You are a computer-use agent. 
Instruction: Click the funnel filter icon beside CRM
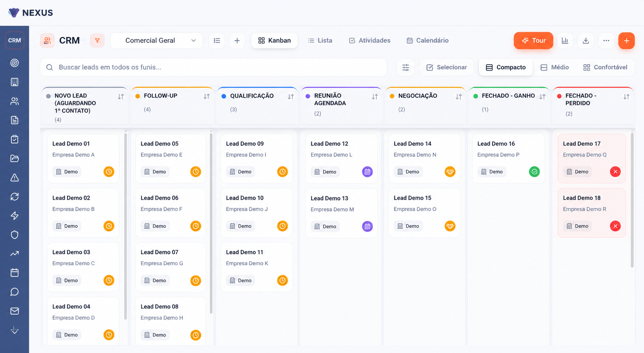point(97,41)
